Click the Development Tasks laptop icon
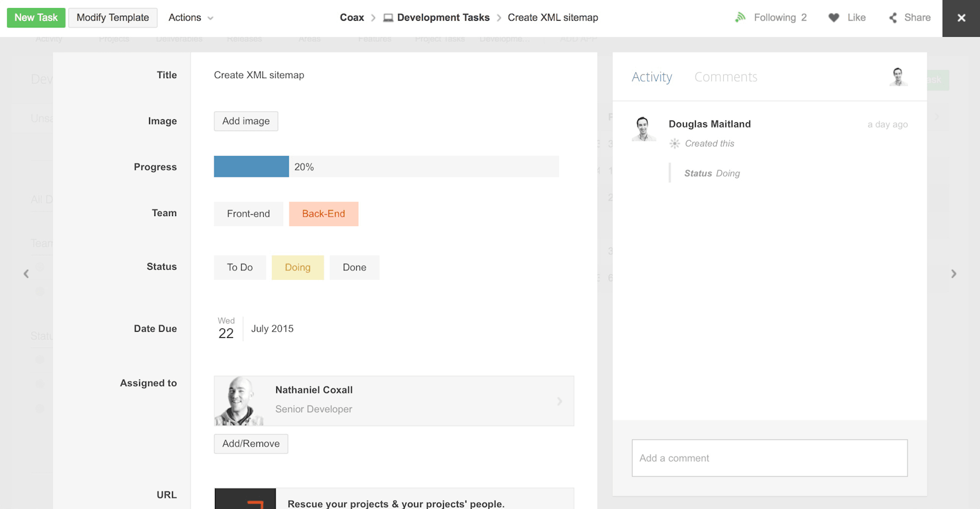980x509 pixels. [x=388, y=17]
